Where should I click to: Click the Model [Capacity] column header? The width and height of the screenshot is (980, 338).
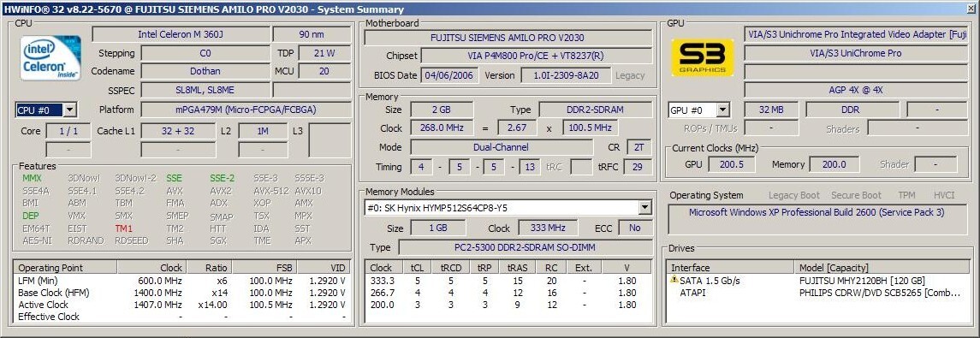tap(882, 267)
